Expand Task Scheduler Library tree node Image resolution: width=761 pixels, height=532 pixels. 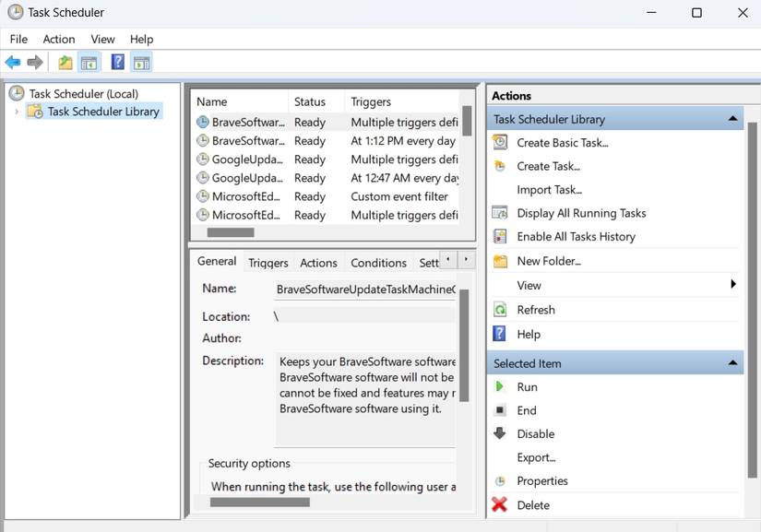(16, 112)
